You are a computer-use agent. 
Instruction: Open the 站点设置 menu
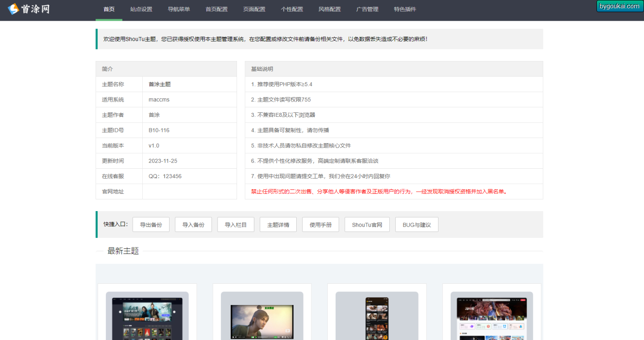(141, 10)
